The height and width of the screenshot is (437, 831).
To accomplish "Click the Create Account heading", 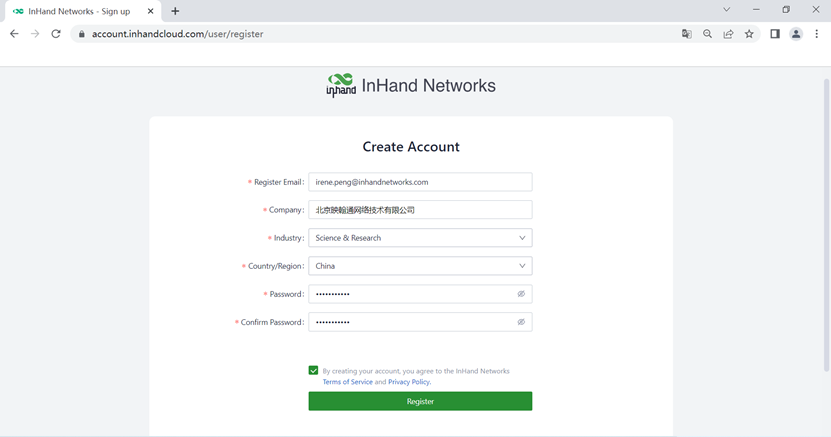I will pyautogui.click(x=411, y=147).
